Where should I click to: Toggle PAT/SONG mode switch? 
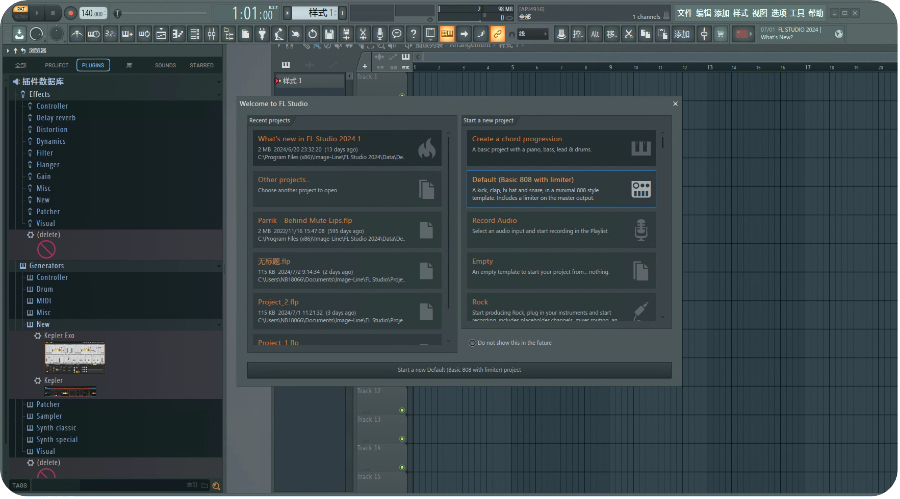20,13
